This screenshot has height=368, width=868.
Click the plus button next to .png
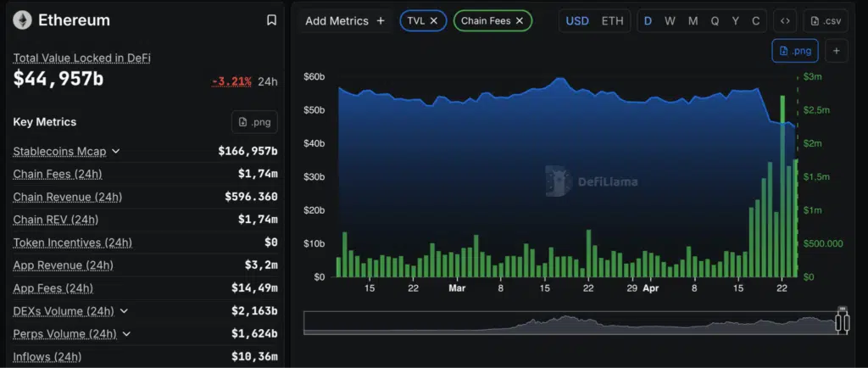tap(837, 51)
